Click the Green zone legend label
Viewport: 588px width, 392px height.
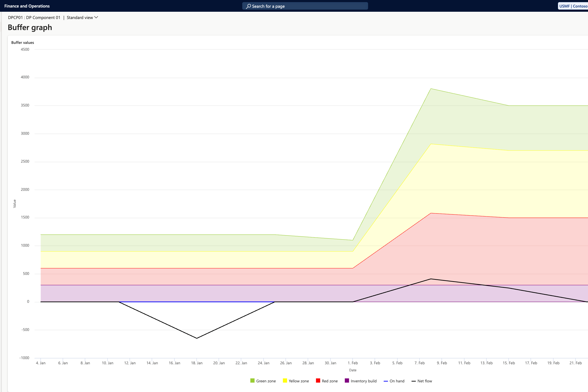click(266, 381)
